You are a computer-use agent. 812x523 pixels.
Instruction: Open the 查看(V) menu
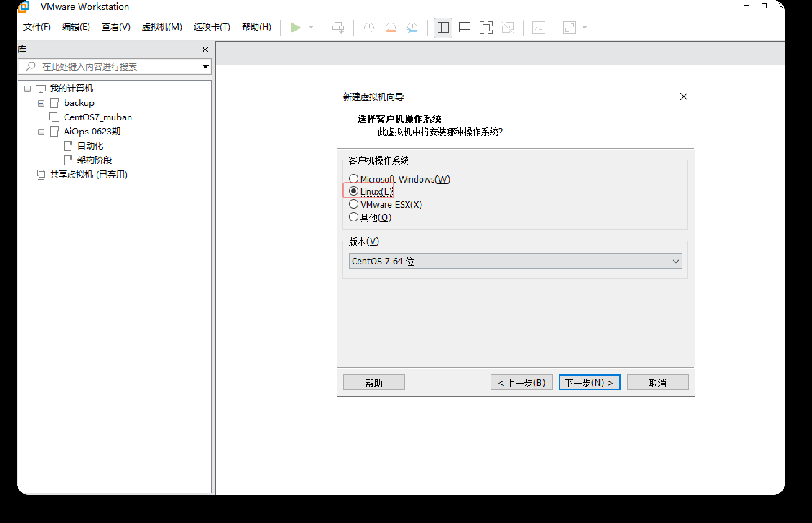tap(116, 27)
